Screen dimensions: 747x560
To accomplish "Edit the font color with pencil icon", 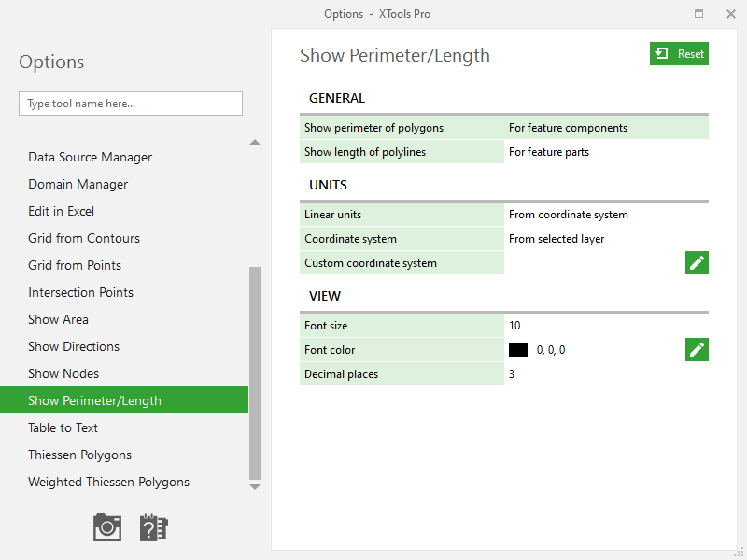I will click(x=697, y=349).
